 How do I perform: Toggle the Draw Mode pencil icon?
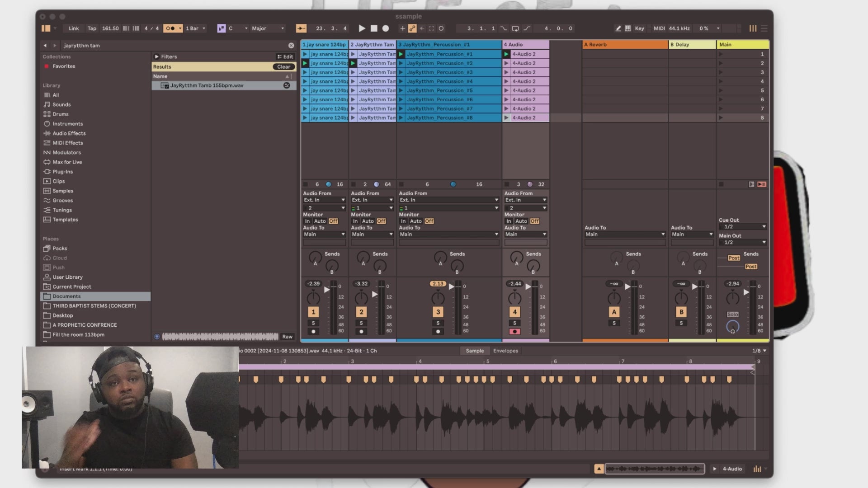[618, 28]
